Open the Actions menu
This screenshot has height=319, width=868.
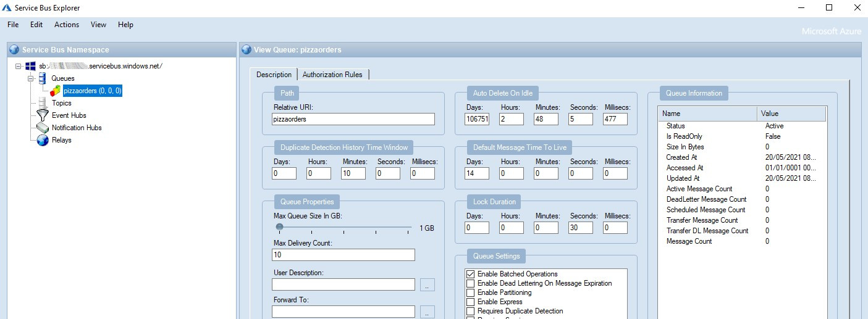67,25
